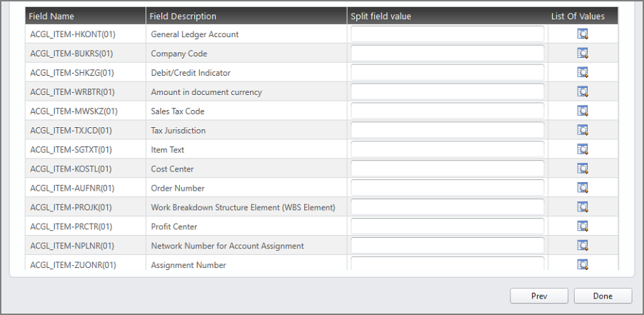
Task: Click the Split field value column header
Action: [x=447, y=16]
